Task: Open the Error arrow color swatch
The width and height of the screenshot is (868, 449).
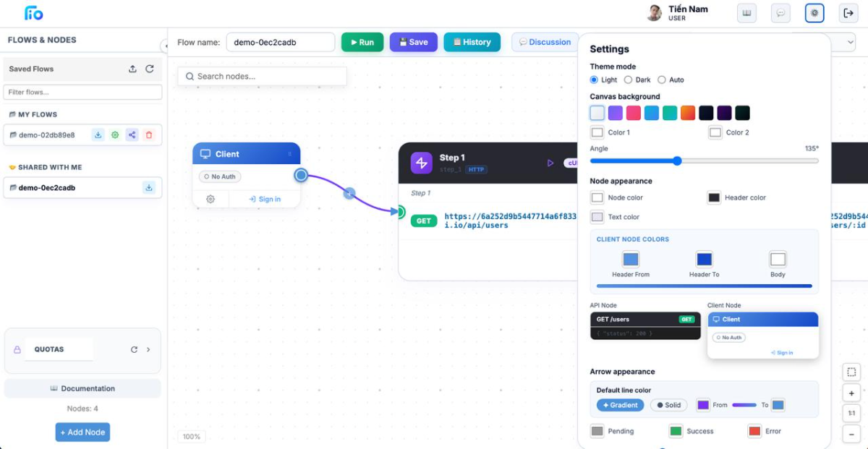Action: (x=754, y=431)
